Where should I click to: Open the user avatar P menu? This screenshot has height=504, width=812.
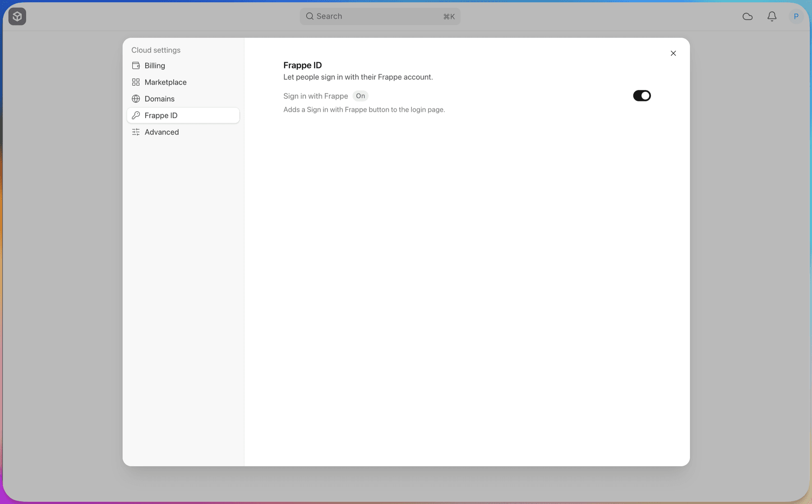(x=796, y=16)
